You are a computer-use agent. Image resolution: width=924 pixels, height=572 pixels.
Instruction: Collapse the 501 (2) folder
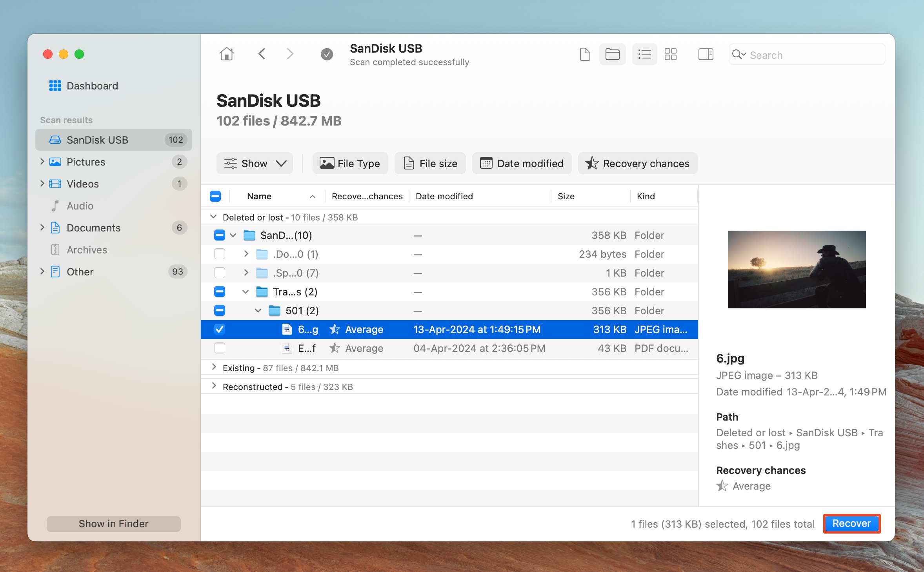pyautogui.click(x=258, y=311)
